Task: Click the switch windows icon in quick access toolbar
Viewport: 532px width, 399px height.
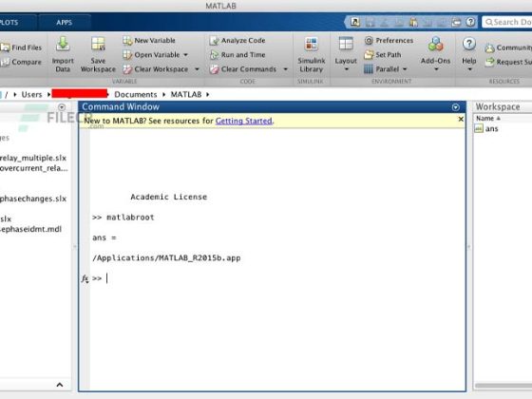Action: point(456,23)
